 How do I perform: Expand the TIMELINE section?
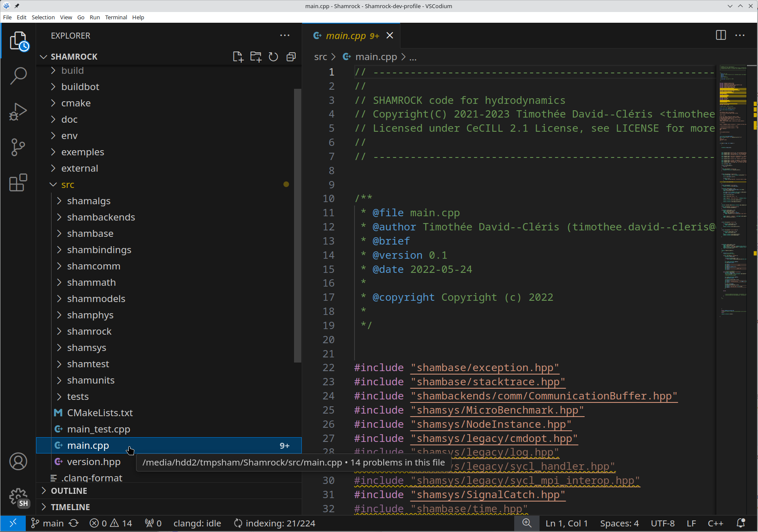(169, 507)
